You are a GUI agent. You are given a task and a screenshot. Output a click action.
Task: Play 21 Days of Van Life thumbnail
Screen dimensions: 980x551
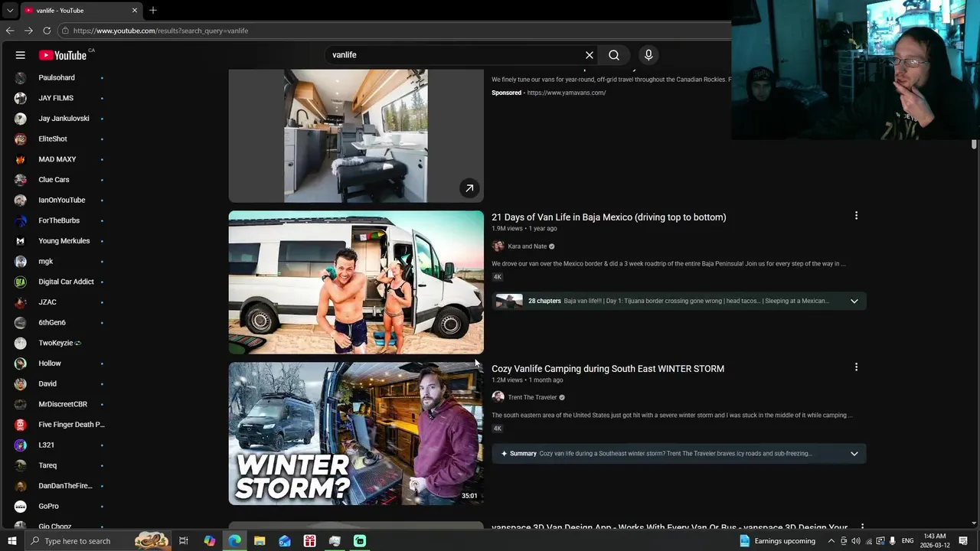(356, 282)
